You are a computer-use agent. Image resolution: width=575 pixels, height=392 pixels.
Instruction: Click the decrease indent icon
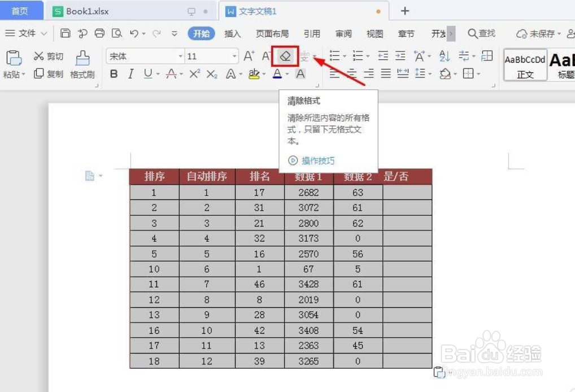coord(383,55)
